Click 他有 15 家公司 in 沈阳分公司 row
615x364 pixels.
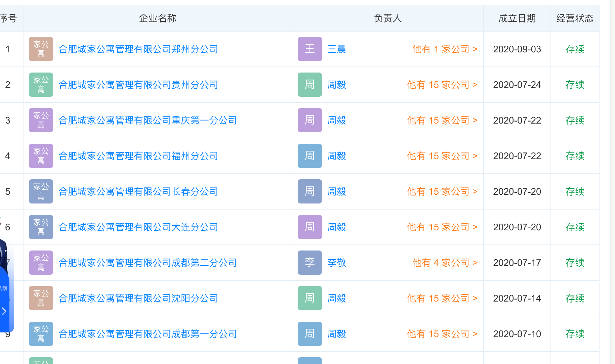point(442,299)
